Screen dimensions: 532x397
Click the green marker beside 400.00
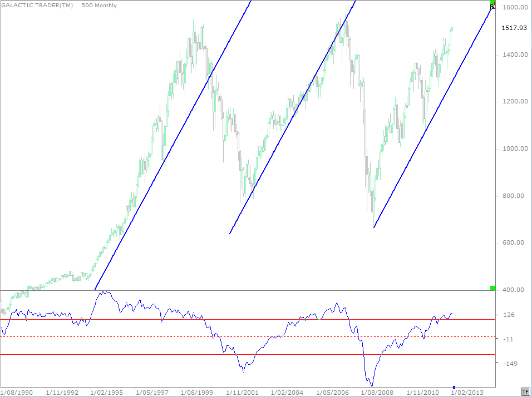(493, 288)
